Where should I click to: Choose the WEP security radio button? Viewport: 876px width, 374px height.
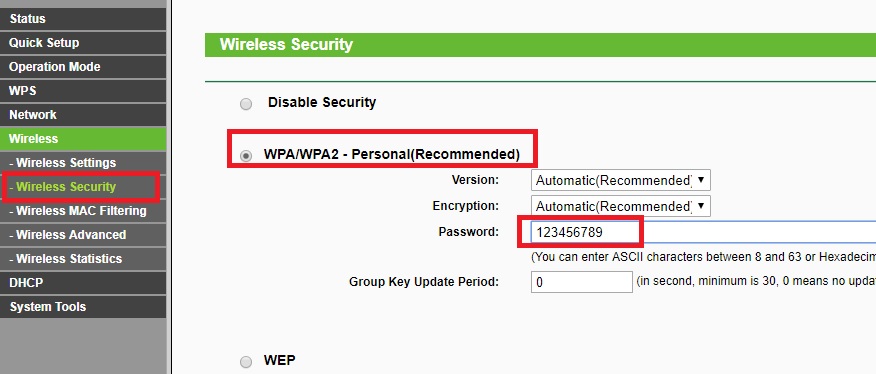pos(246,362)
